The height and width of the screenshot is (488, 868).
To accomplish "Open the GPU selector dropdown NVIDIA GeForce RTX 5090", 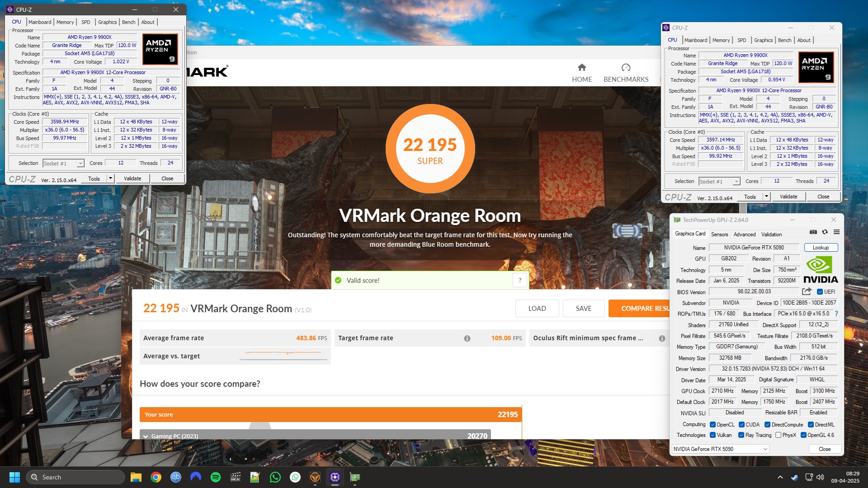I will pyautogui.click(x=720, y=449).
